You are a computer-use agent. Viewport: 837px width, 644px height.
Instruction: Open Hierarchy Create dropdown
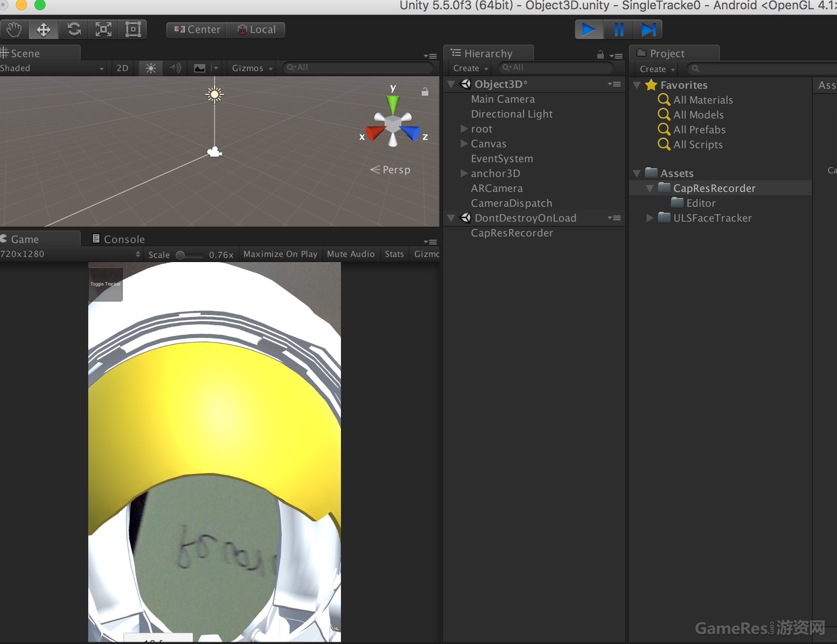coord(471,68)
